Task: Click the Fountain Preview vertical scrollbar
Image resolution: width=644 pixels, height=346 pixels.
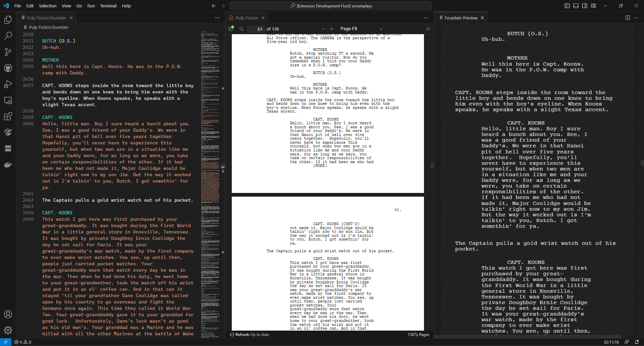Action: 642,163
